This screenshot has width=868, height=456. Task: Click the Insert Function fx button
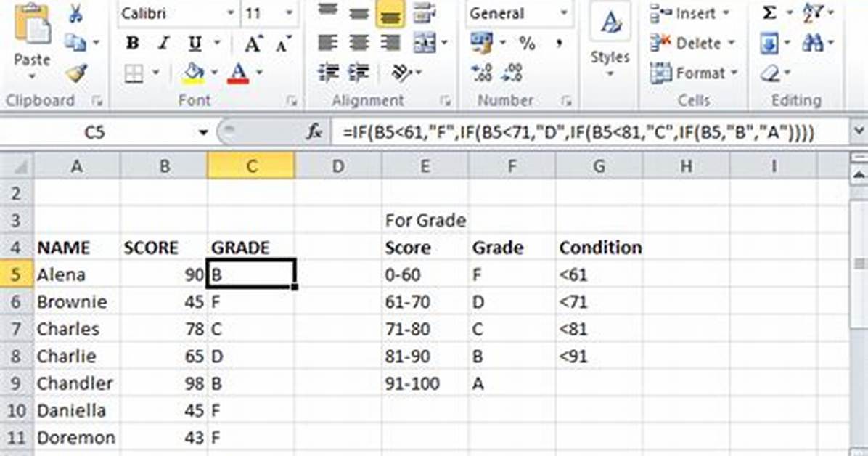[x=314, y=132]
